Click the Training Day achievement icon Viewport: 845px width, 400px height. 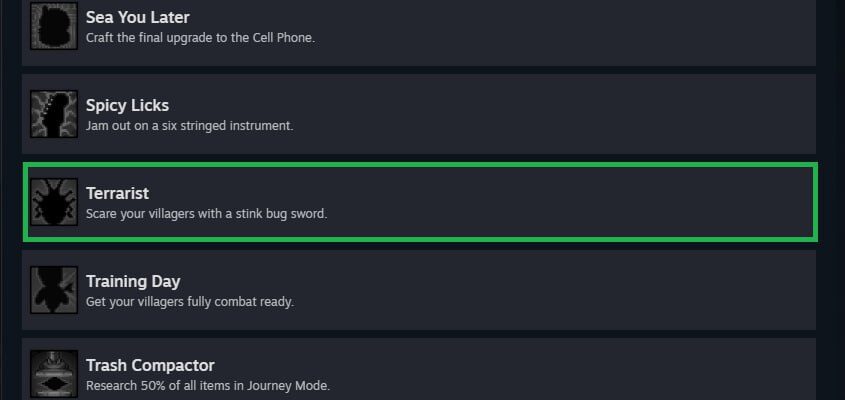pyautogui.click(x=54, y=289)
